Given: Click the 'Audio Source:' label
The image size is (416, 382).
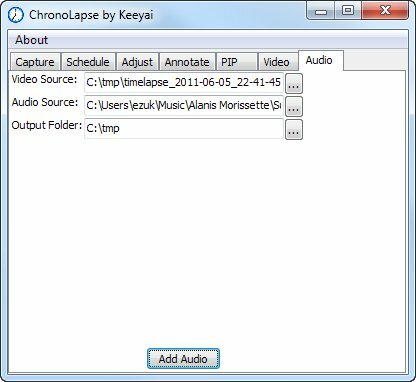Looking at the screenshot, I should pyautogui.click(x=45, y=102).
